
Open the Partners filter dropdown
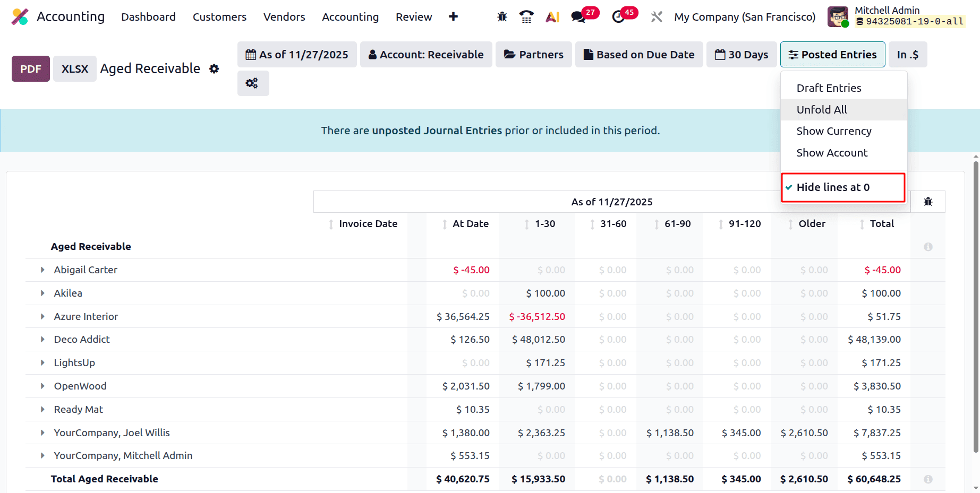tap(534, 55)
